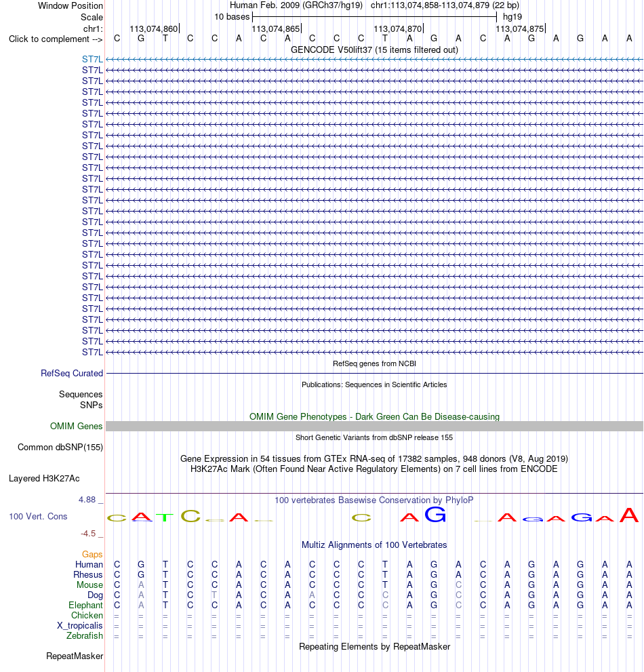
Task: Click the RefSeq Curated intron line
Action: [x=374, y=373]
